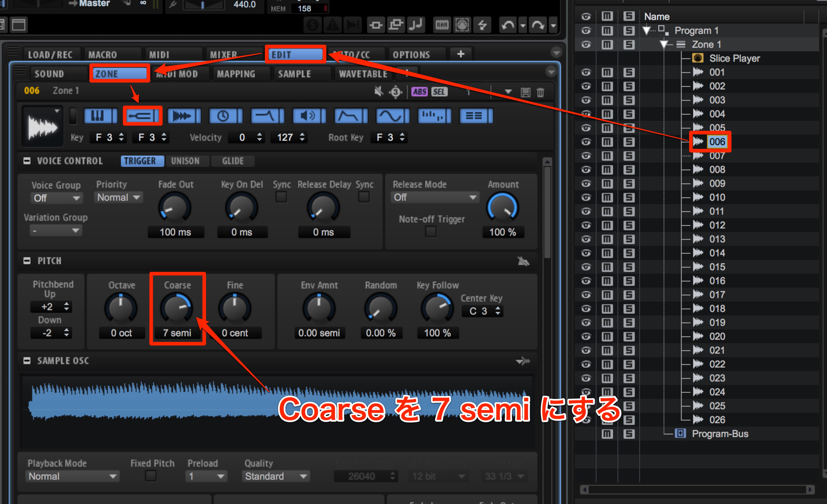
Task: Toggle visibility eye for slice 001
Action: [586, 72]
